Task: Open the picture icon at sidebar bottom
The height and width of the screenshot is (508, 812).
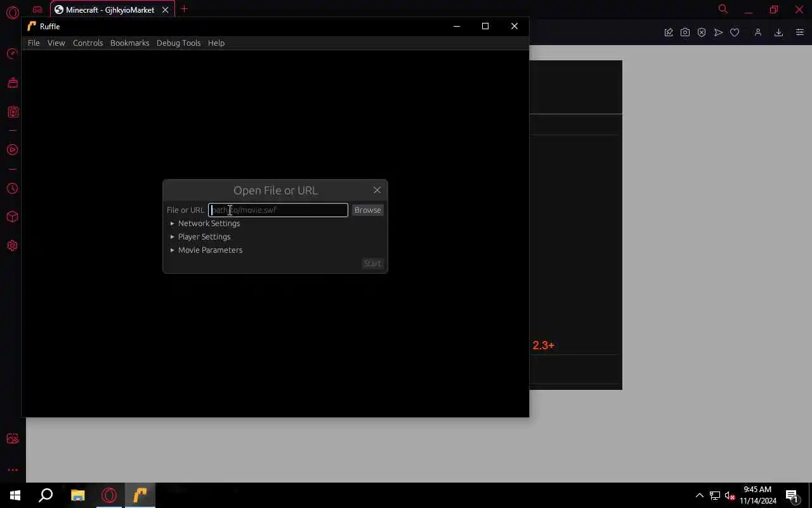Action: [12, 439]
